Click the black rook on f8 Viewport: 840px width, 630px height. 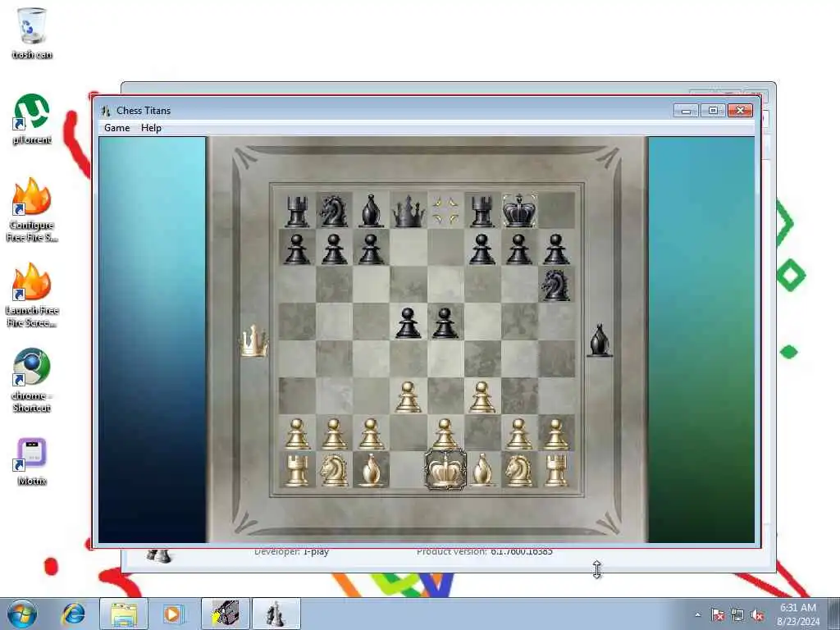(x=482, y=211)
